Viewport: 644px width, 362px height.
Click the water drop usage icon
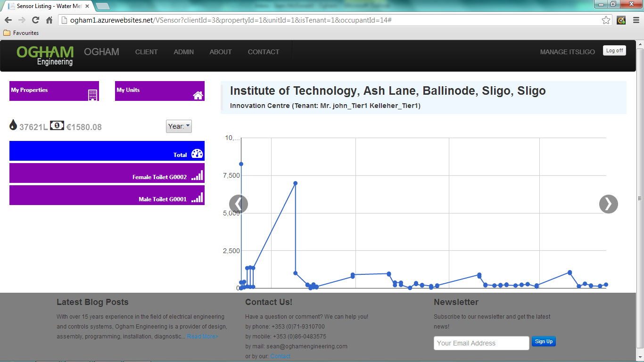[x=13, y=125]
